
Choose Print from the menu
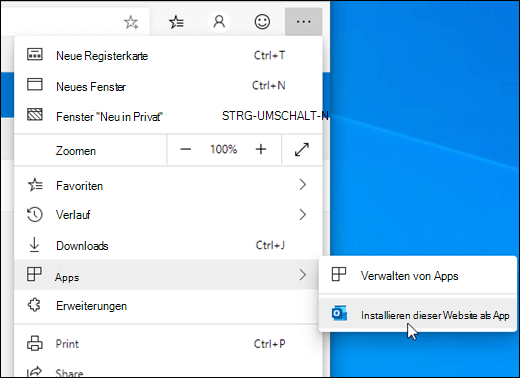168,344
